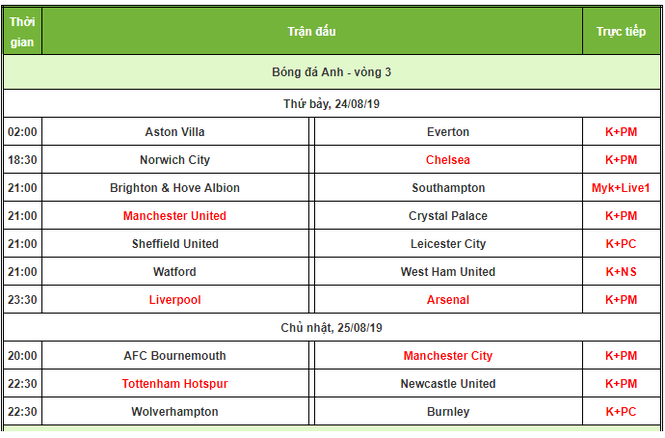Select the Bóng đá Anh - vòng 3 row
This screenshot has height=438, width=665.
click(x=332, y=72)
